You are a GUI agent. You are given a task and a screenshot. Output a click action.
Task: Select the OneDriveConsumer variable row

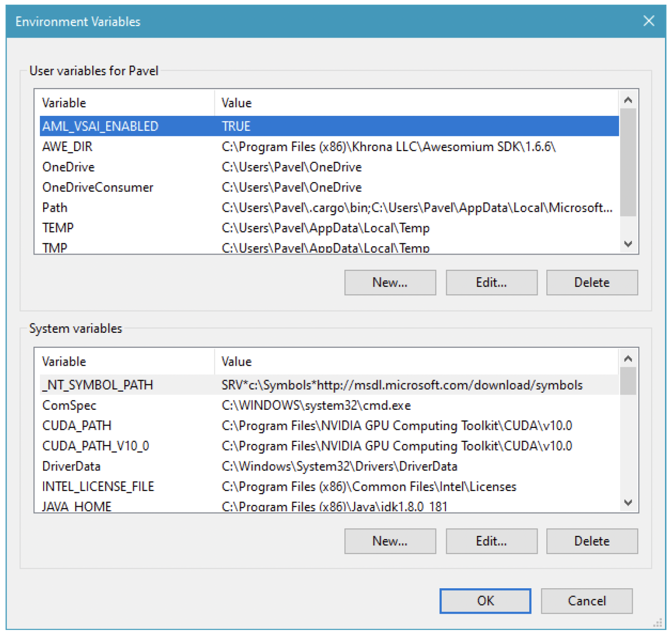[98, 187]
